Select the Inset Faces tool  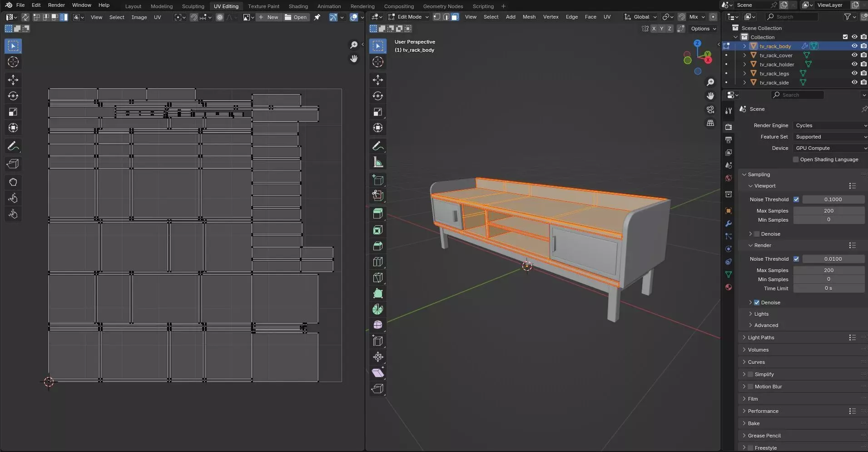pos(378,230)
